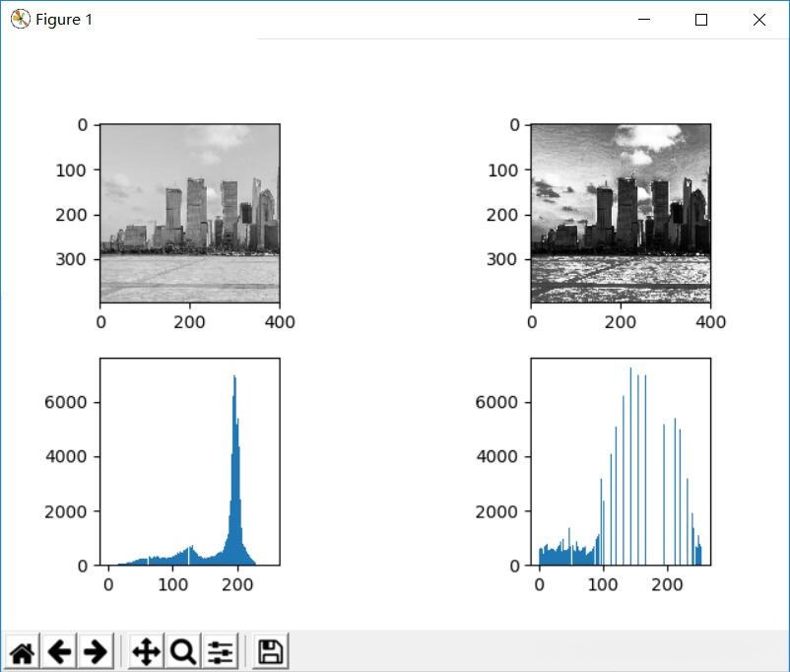The height and width of the screenshot is (672, 790).
Task: Click the 400 x-axis label of right image
Action: point(710,322)
